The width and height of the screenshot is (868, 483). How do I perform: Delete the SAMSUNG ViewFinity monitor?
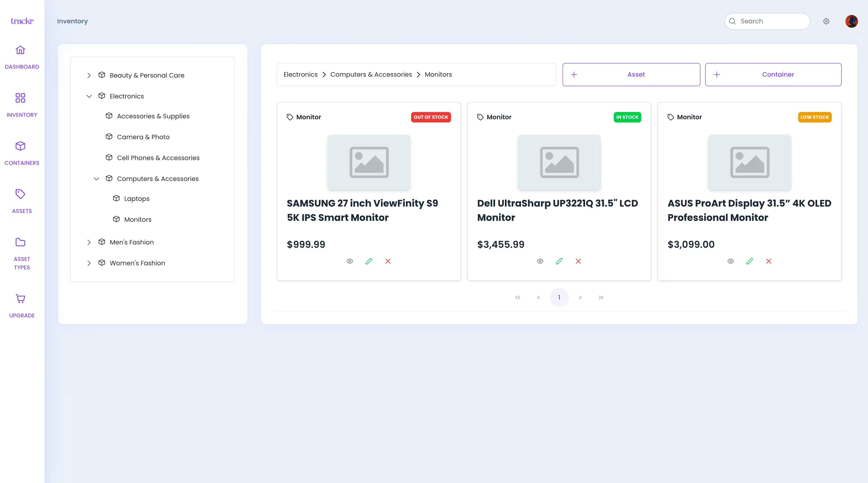coord(388,261)
